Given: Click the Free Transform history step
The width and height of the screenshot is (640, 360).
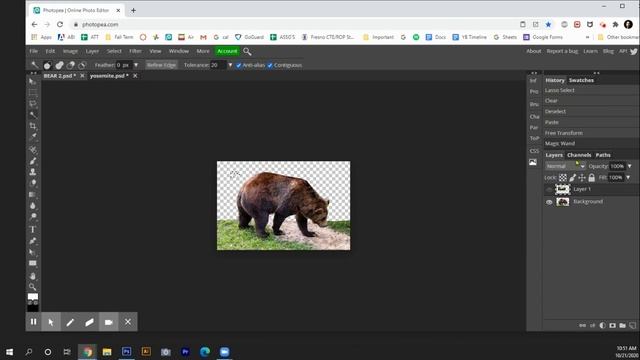Looking at the screenshot, I should pyautogui.click(x=564, y=133).
